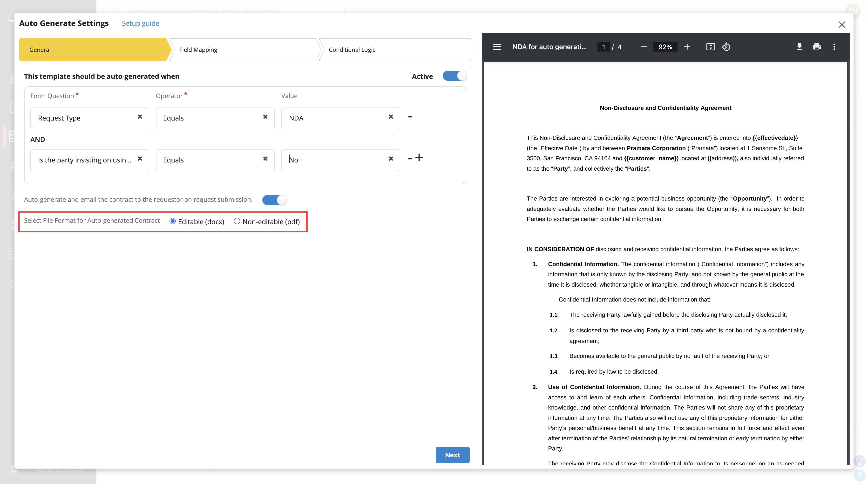
Task: Clear the NDA value
Action: point(391,117)
